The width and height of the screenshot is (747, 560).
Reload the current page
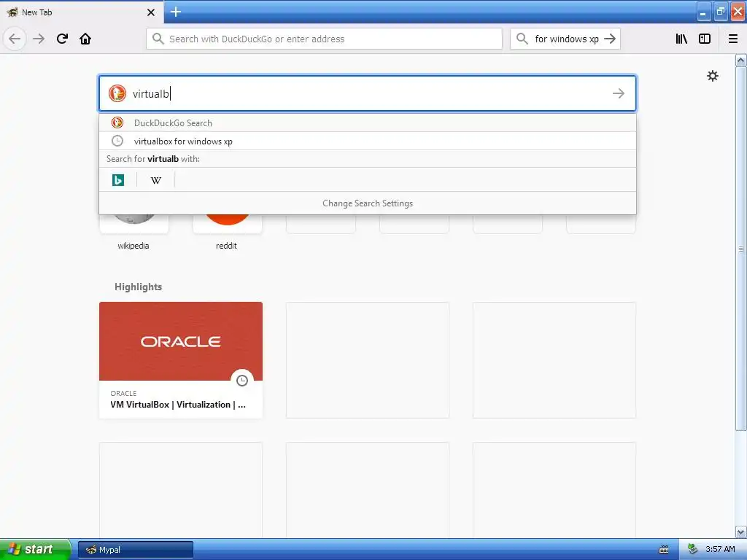pos(62,39)
